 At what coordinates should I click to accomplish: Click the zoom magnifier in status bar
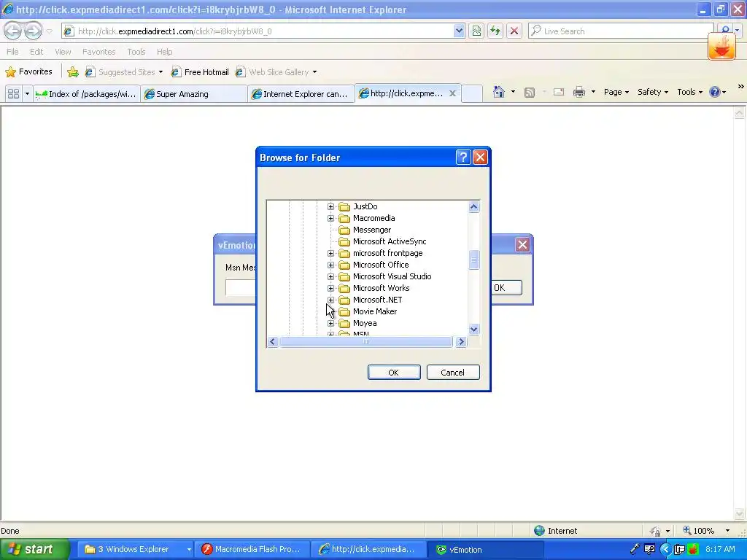[687, 531]
